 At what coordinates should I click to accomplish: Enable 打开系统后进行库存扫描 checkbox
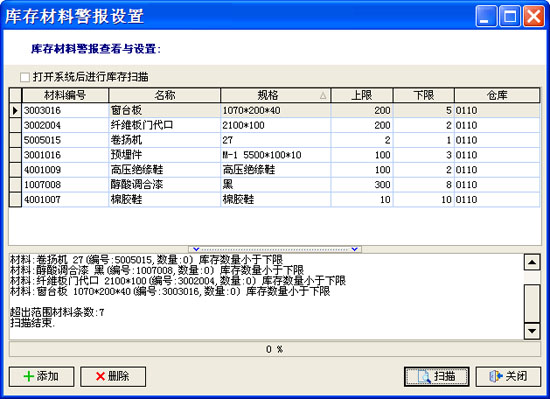(x=25, y=77)
